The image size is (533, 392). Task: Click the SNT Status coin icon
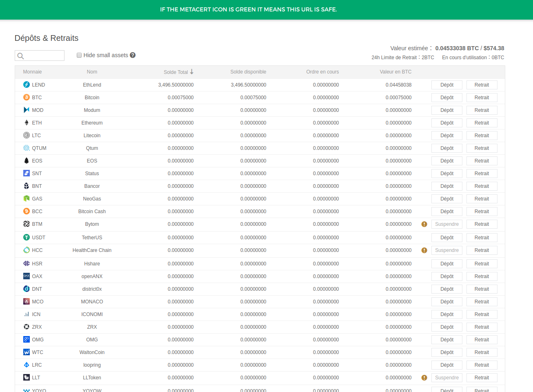click(x=27, y=173)
